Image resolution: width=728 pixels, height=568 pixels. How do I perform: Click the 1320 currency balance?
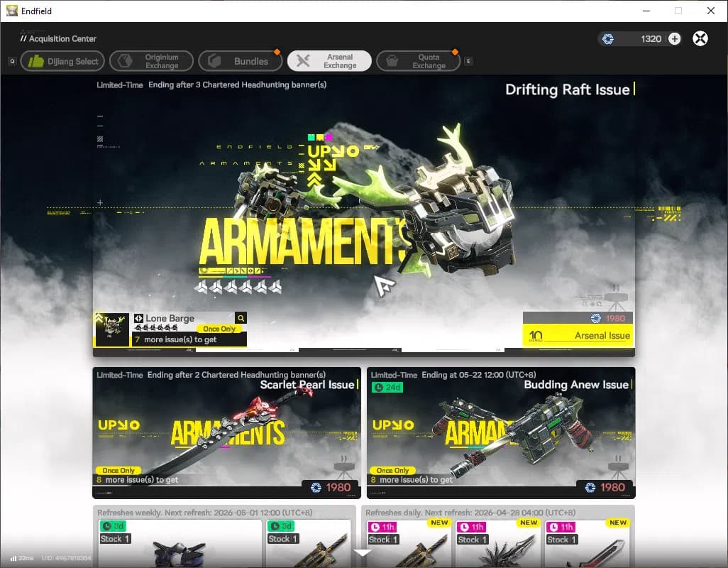[x=651, y=39]
